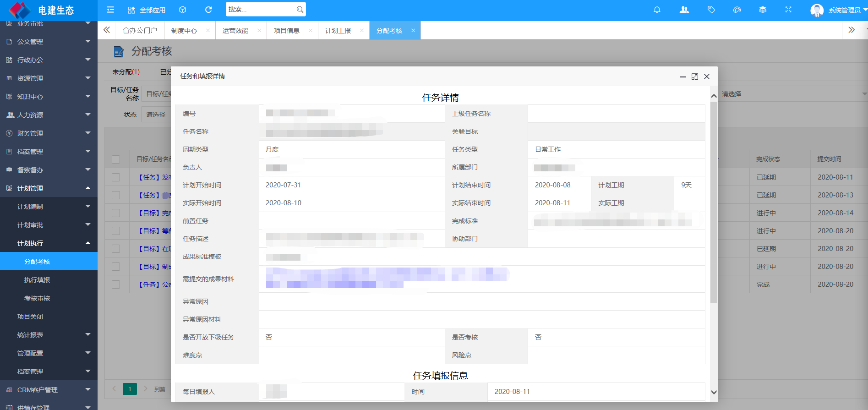868x410 pixels.
Task: Open 项目关闭 in sidebar
Action: tap(49, 317)
